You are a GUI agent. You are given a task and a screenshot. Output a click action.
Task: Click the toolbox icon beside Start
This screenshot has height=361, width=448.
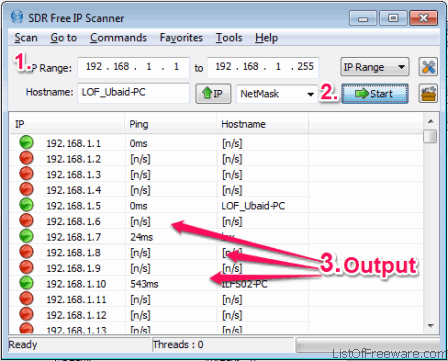pyautogui.click(x=428, y=94)
